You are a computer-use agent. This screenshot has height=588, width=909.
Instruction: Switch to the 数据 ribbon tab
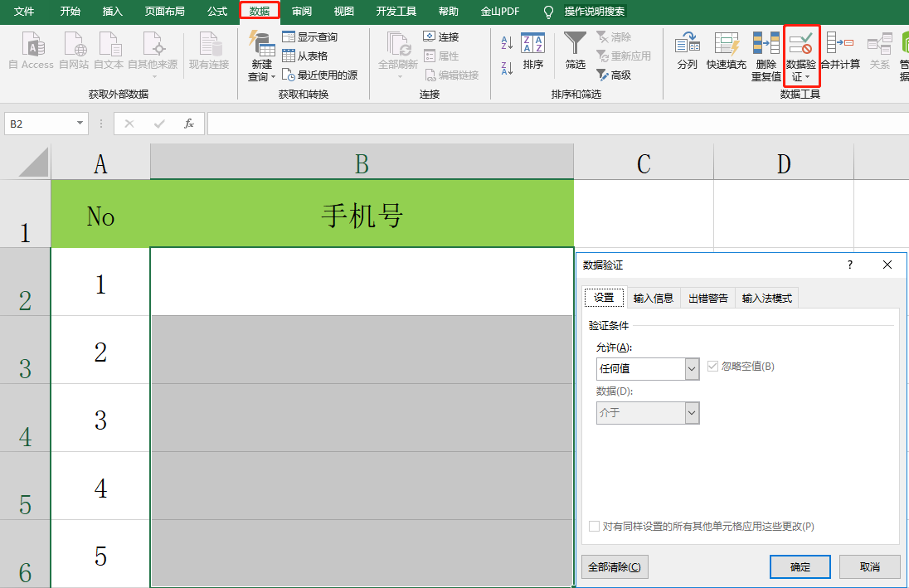pyautogui.click(x=260, y=11)
